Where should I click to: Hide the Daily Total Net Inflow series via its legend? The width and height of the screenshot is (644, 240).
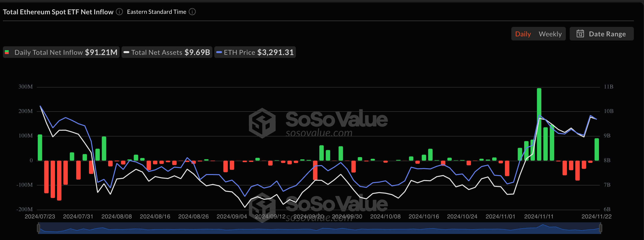tap(61, 52)
